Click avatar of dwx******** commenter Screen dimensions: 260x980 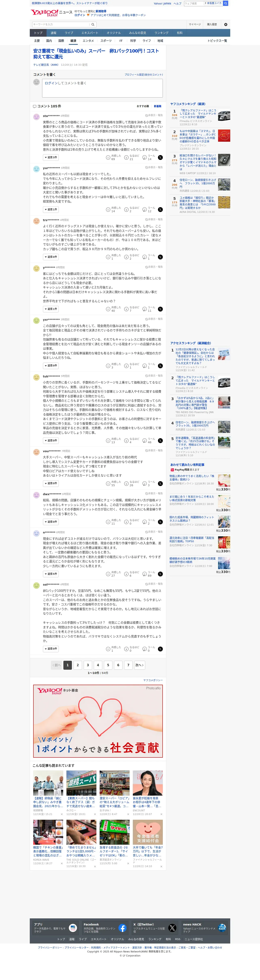[x=36, y=495]
